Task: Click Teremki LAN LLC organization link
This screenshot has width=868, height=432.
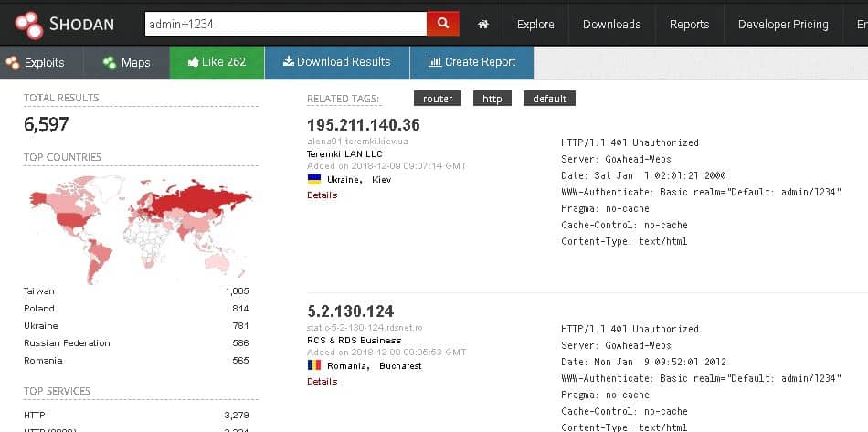Action: click(344, 153)
